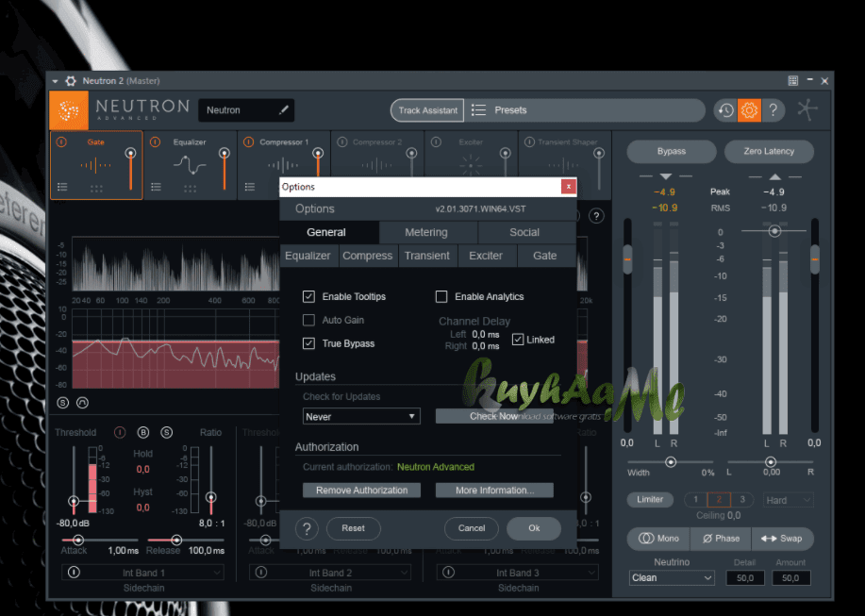Screen dimensions: 865x616
Task: Open Transient options tab
Action: 427,256
